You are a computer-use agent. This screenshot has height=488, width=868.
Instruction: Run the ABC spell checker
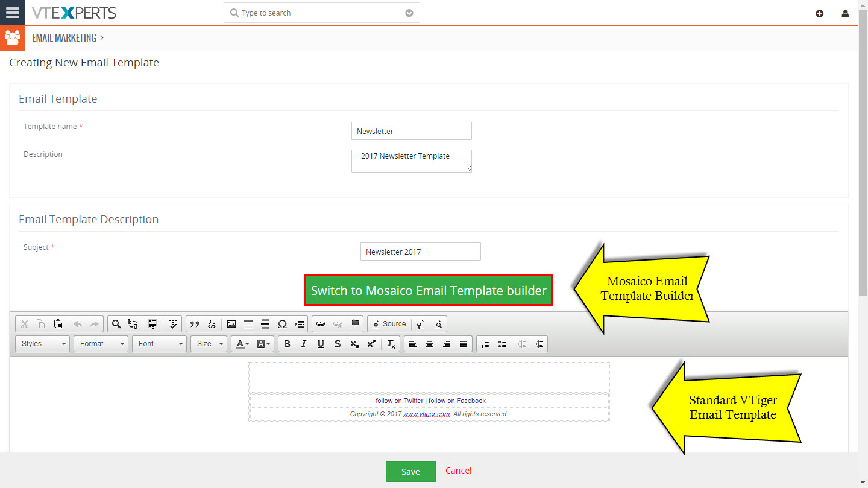[x=173, y=324]
